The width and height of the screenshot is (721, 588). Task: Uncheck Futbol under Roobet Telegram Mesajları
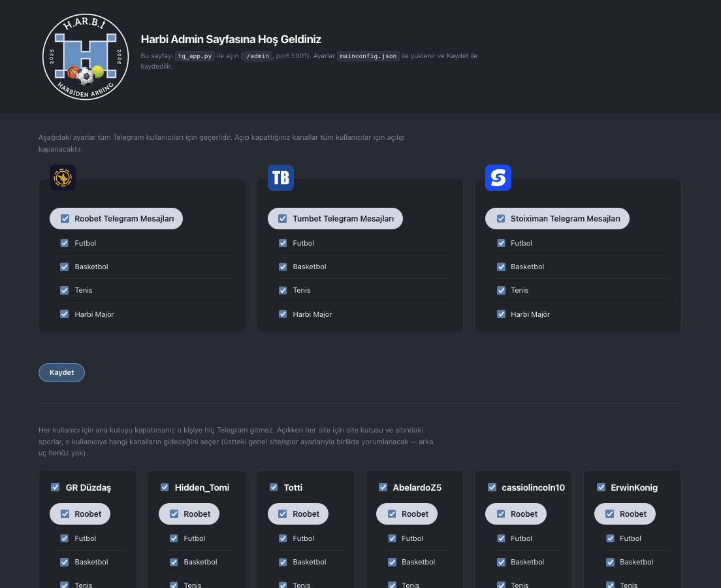coord(65,243)
